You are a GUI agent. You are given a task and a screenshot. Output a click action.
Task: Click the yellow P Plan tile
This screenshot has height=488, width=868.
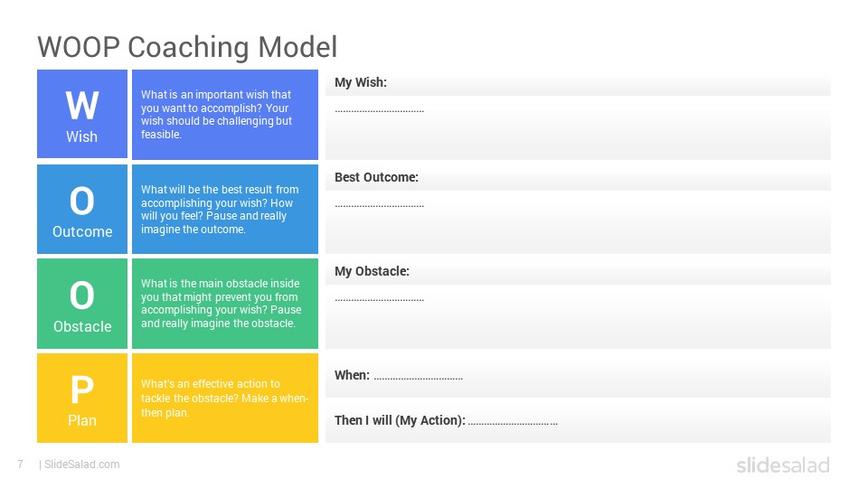pos(82,398)
